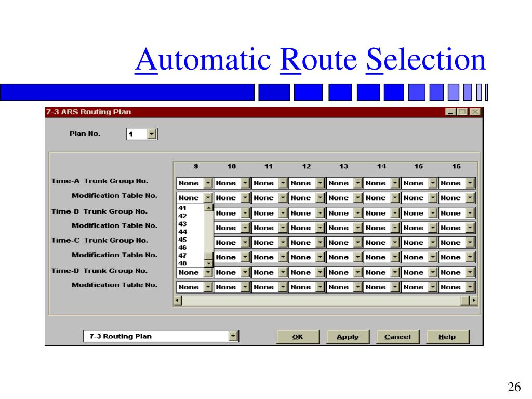Screen dimensions: 532x399
Task: Expand Time-A Trunk Group column 9 dropdown
Action: coord(208,183)
